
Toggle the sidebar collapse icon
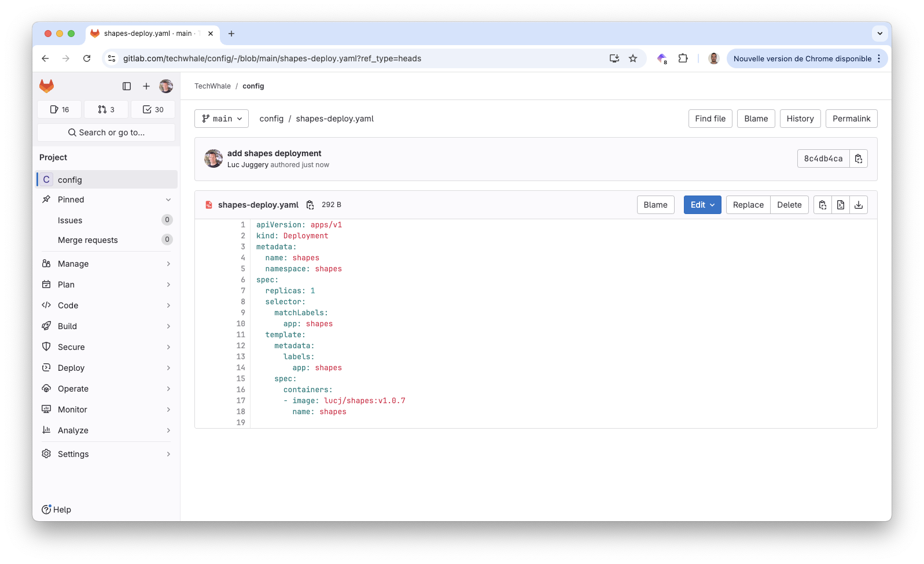tap(127, 86)
